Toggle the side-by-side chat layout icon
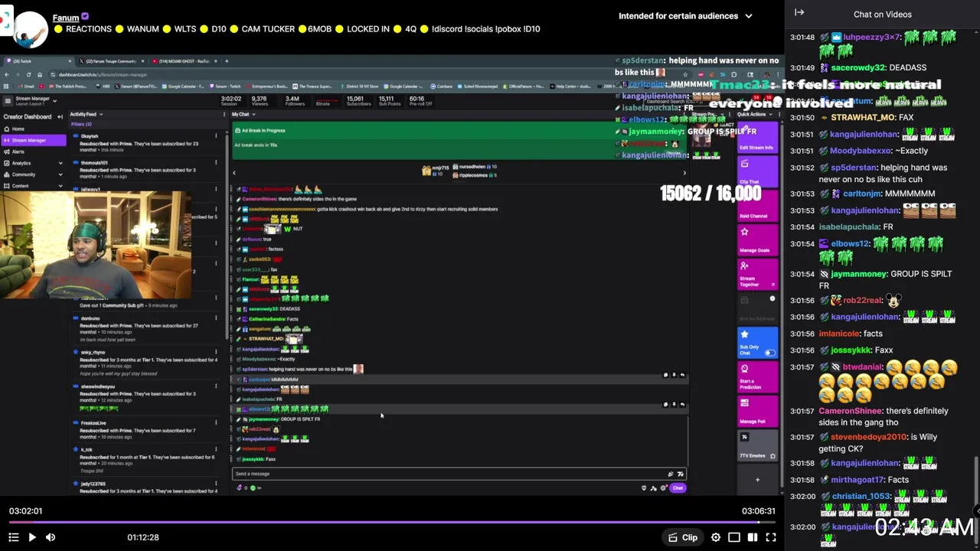The width and height of the screenshot is (980, 551). coord(753,537)
